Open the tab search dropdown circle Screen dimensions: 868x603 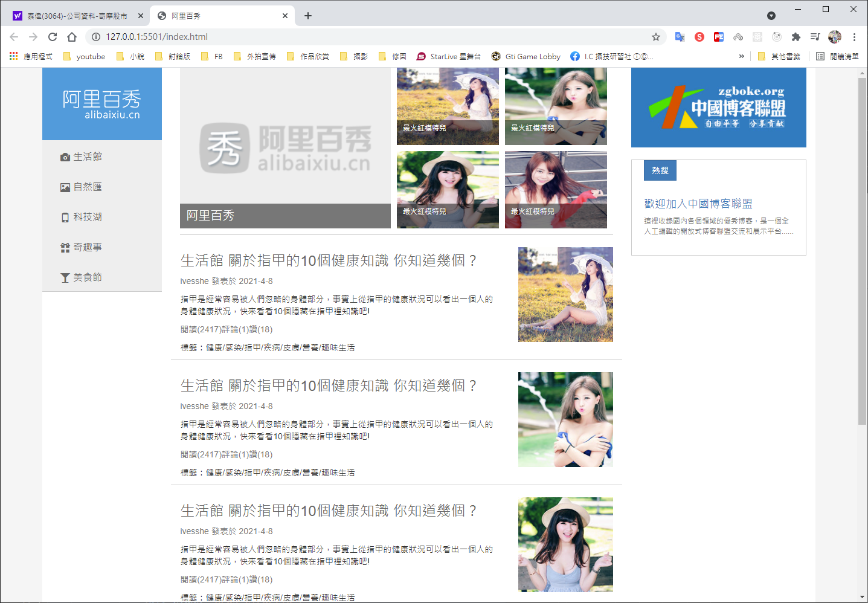pos(771,16)
